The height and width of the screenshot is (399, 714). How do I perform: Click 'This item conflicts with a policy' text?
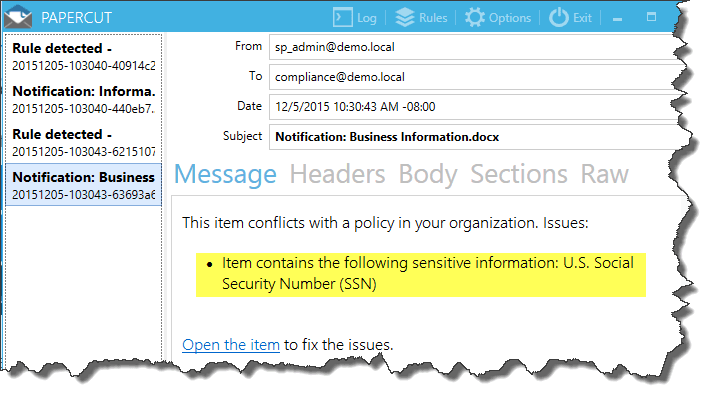click(x=385, y=223)
